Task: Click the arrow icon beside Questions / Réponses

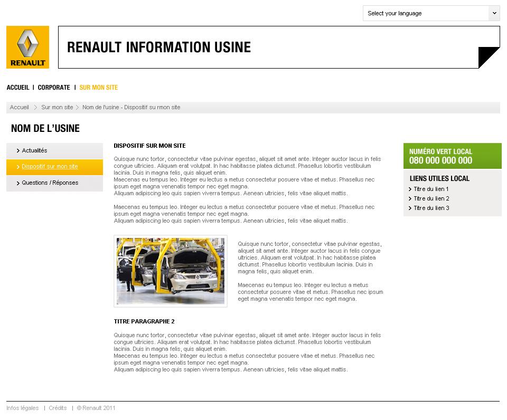Action: pyautogui.click(x=18, y=183)
